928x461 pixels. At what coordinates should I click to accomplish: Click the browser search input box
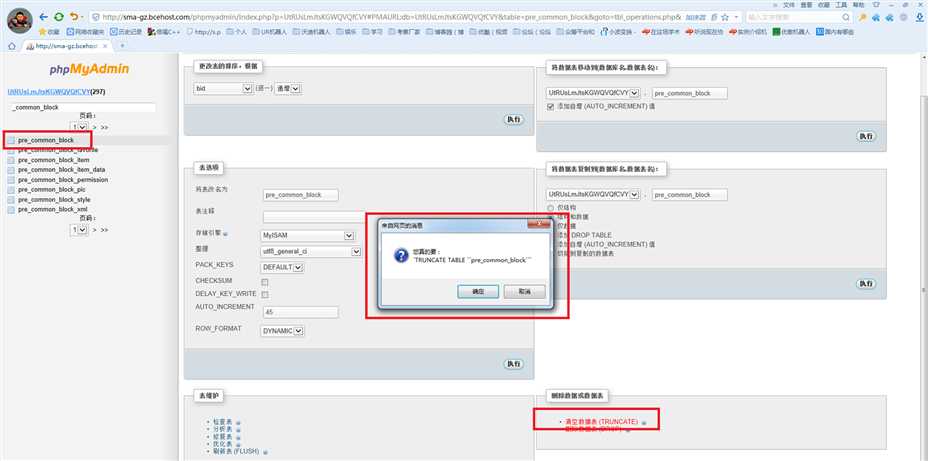coord(793,17)
